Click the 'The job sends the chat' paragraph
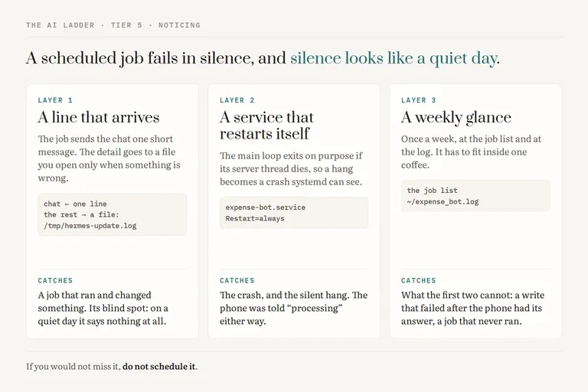The height and width of the screenshot is (392, 588). [109, 158]
